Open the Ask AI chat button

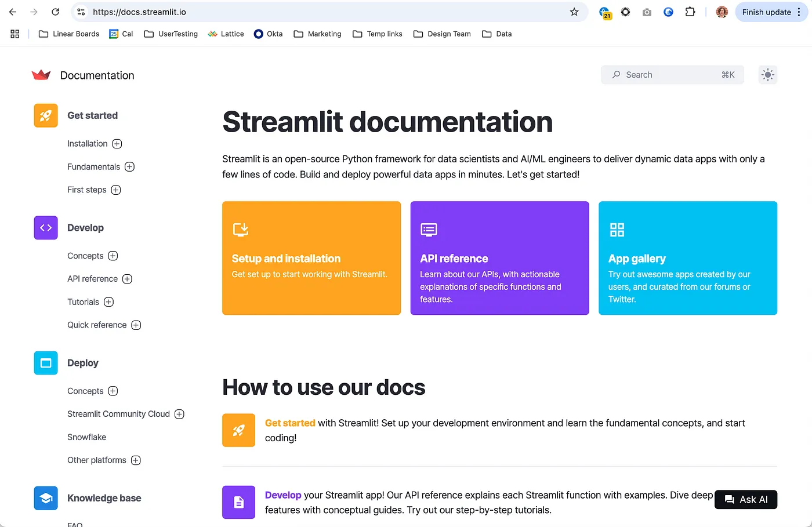click(x=746, y=500)
